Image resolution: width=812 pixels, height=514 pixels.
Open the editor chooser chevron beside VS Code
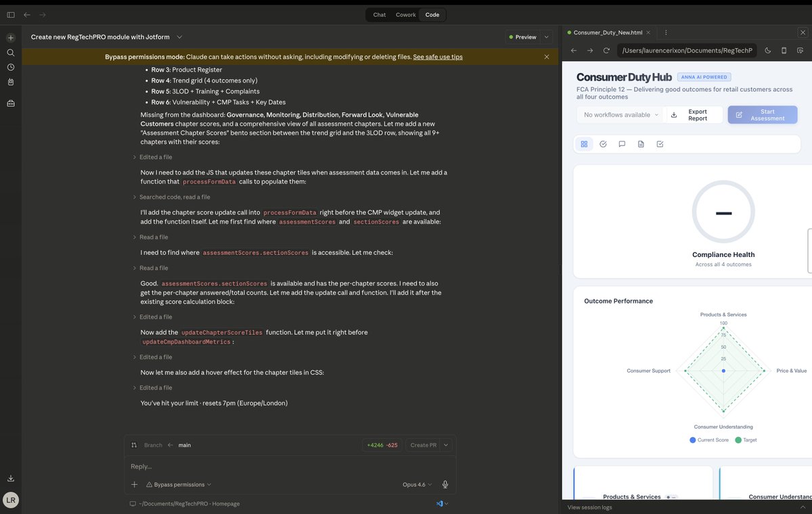447,504
